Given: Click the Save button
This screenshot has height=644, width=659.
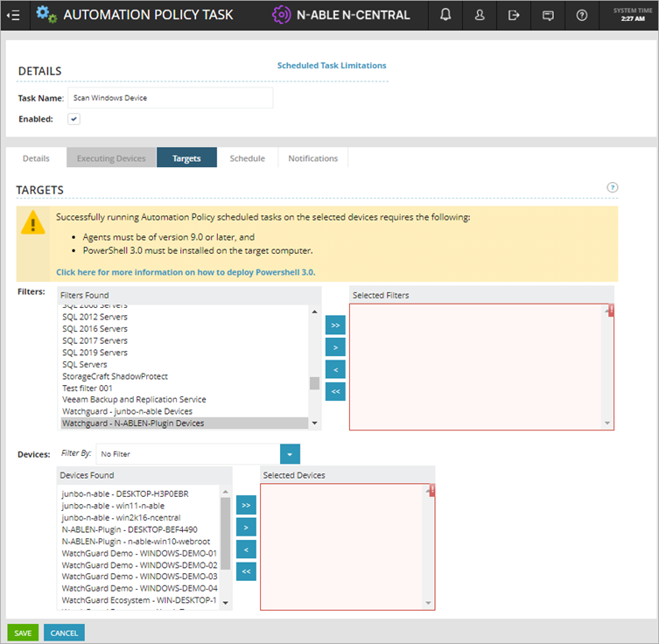Looking at the screenshot, I should pyautogui.click(x=23, y=633).
